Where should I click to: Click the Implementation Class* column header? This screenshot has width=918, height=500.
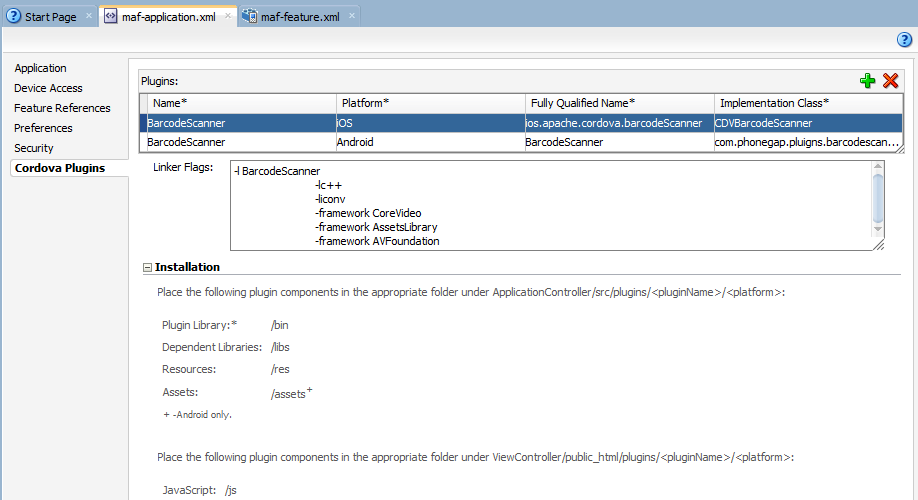(x=808, y=103)
